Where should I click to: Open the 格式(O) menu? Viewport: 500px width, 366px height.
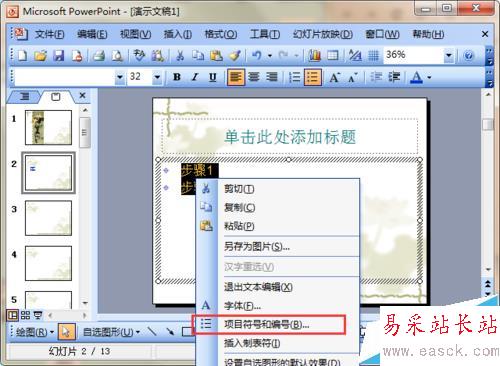click(x=220, y=34)
